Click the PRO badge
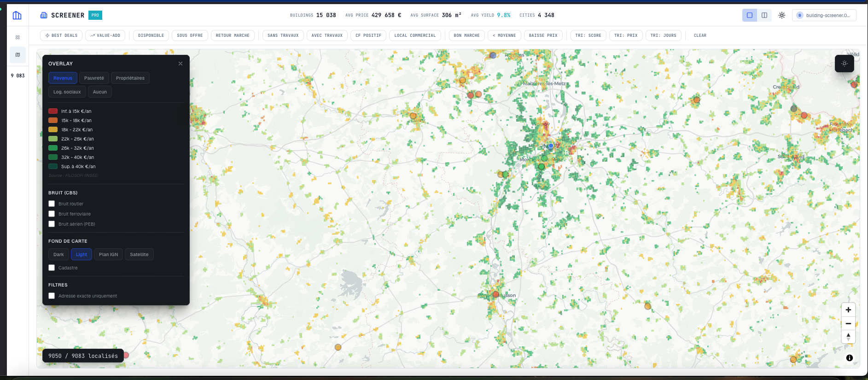The height and width of the screenshot is (380, 868). tap(95, 15)
